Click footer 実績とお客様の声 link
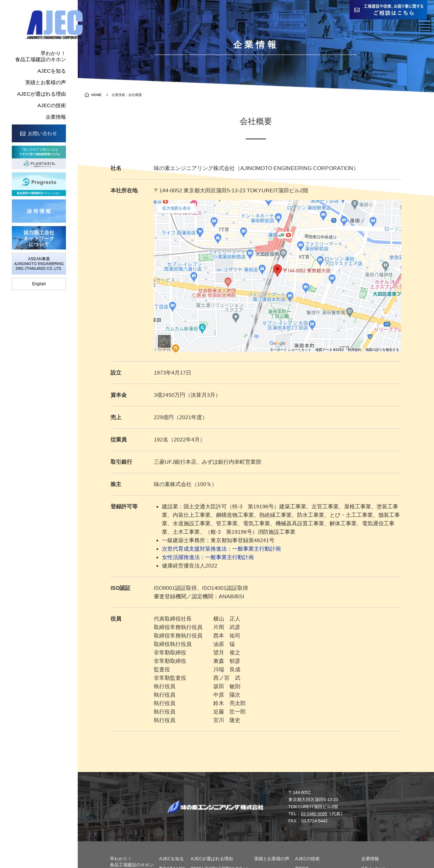 [x=271, y=859]
